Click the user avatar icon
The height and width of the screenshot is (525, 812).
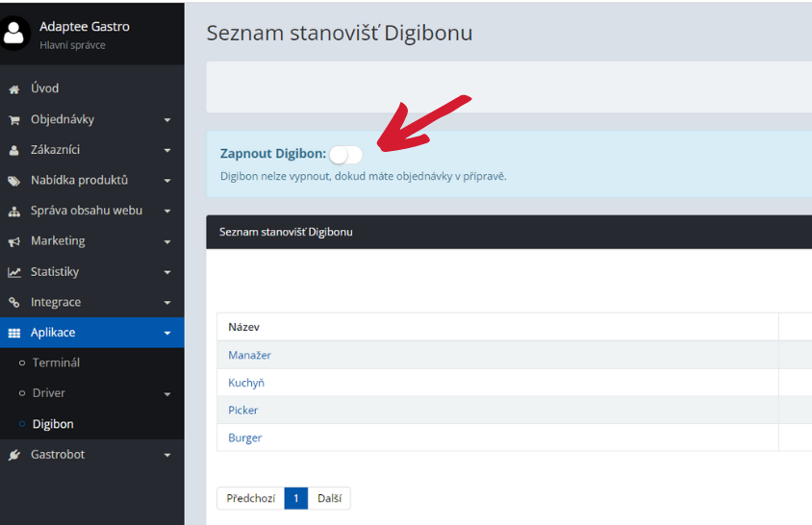[x=13, y=33]
